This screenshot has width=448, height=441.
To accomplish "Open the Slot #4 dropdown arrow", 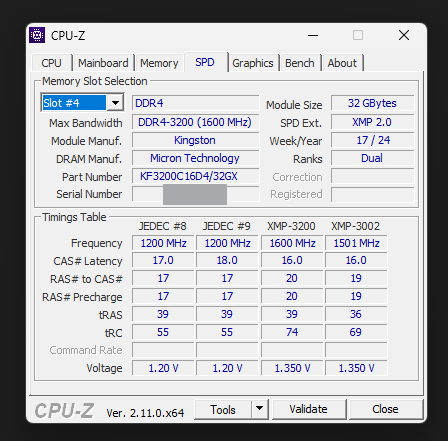I will pyautogui.click(x=115, y=103).
